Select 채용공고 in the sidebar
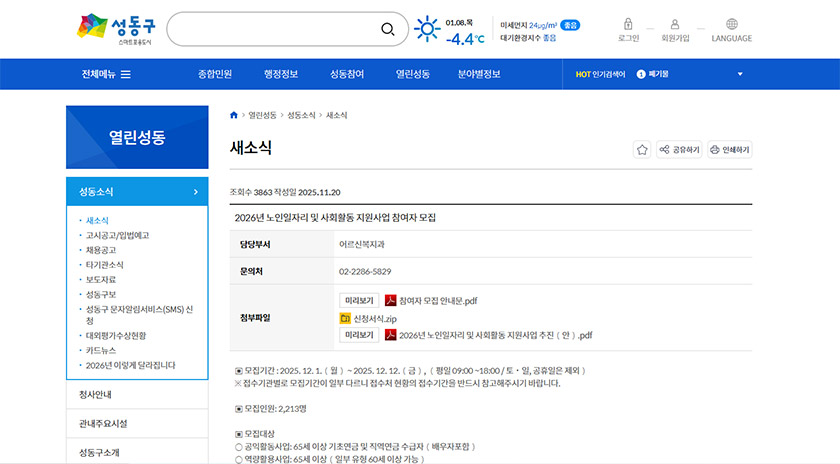Image resolution: width=840 pixels, height=464 pixels. pyautogui.click(x=101, y=250)
